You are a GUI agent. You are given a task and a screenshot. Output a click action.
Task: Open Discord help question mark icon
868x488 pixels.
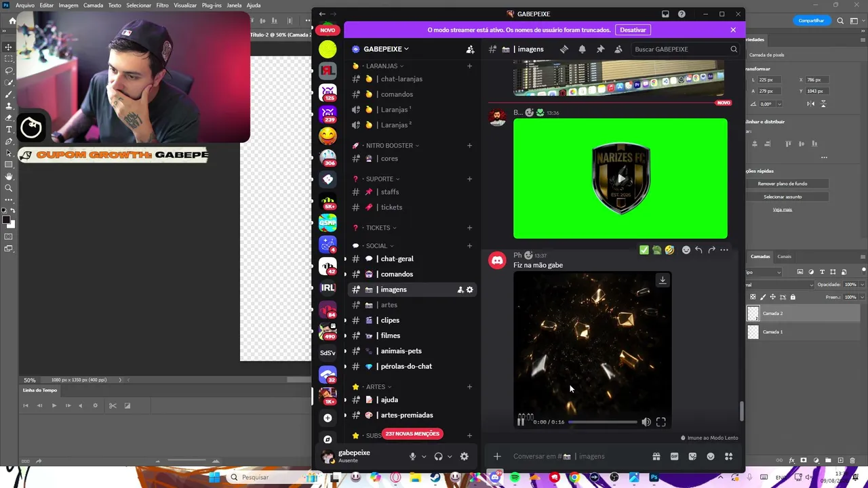click(x=682, y=14)
